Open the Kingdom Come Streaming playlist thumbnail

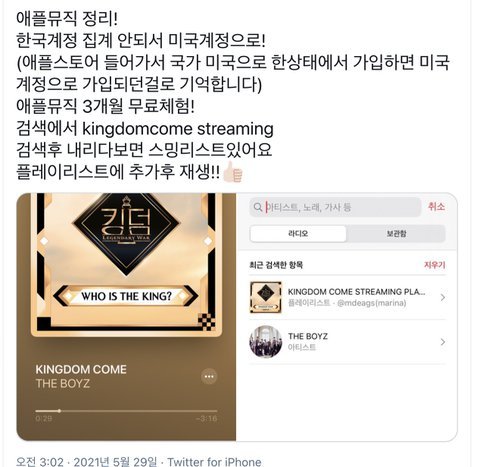pos(266,297)
